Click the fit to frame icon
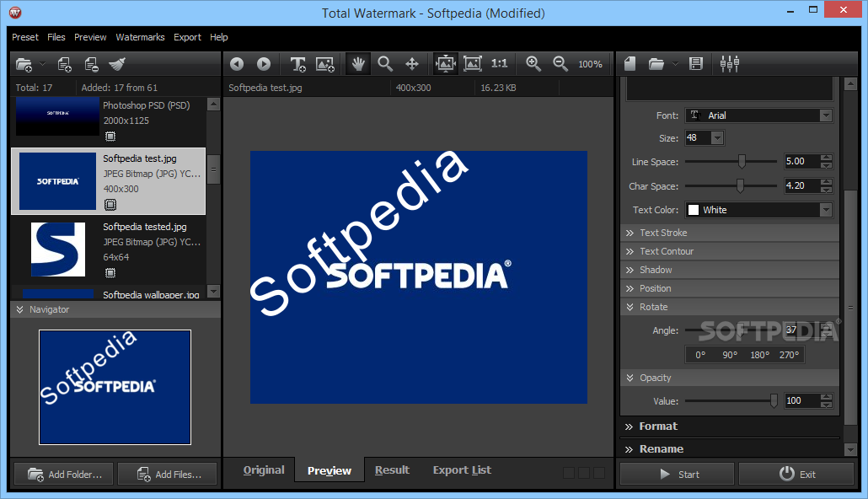Viewport: 868px width, 499px height. [472, 64]
